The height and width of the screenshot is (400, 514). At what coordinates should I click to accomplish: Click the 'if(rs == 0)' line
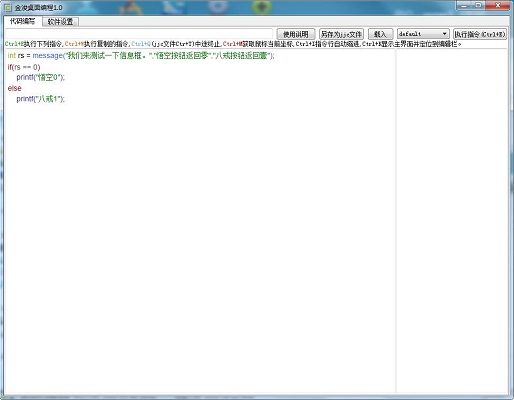pyautogui.click(x=24, y=67)
